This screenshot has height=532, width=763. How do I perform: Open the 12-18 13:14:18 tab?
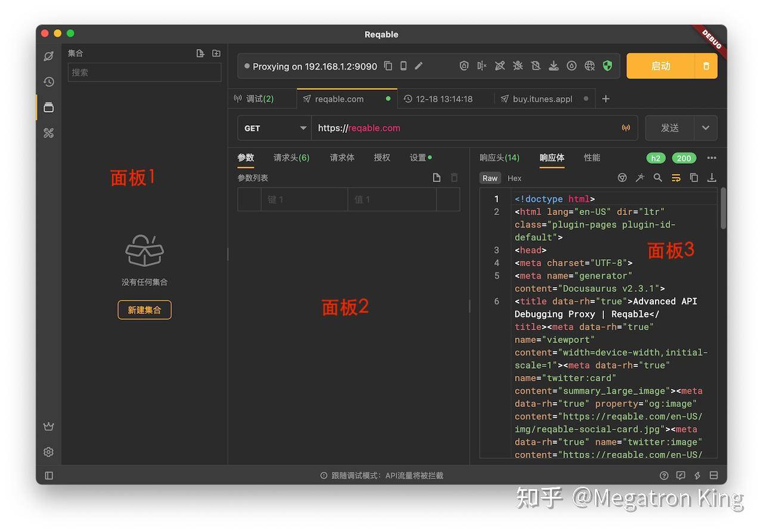445,99
